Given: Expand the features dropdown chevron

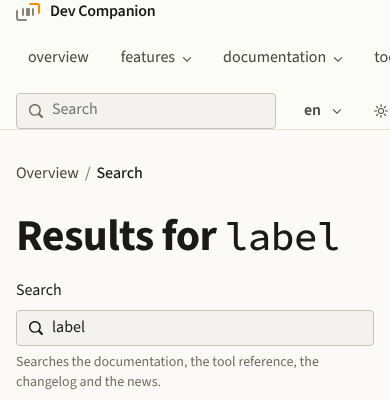Looking at the screenshot, I should [x=187, y=59].
